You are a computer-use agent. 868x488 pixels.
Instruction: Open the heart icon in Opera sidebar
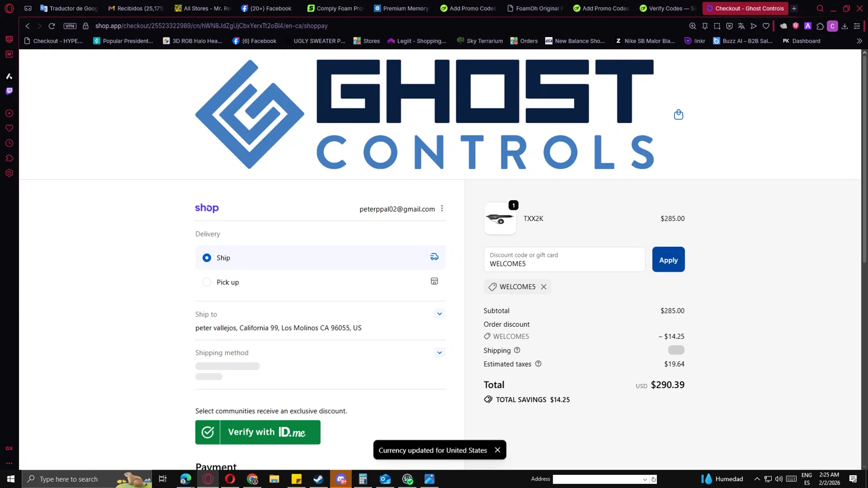pyautogui.click(x=9, y=128)
